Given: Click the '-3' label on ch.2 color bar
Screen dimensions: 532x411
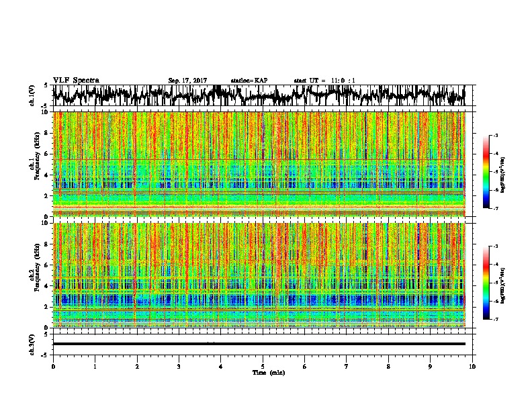Looking at the screenshot, I should point(495,246).
